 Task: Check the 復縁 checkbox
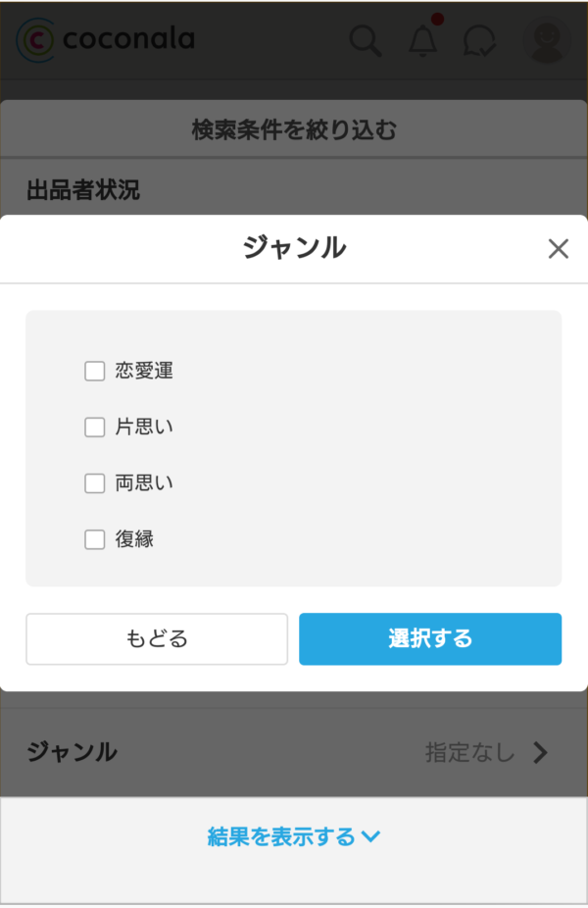coord(94,539)
